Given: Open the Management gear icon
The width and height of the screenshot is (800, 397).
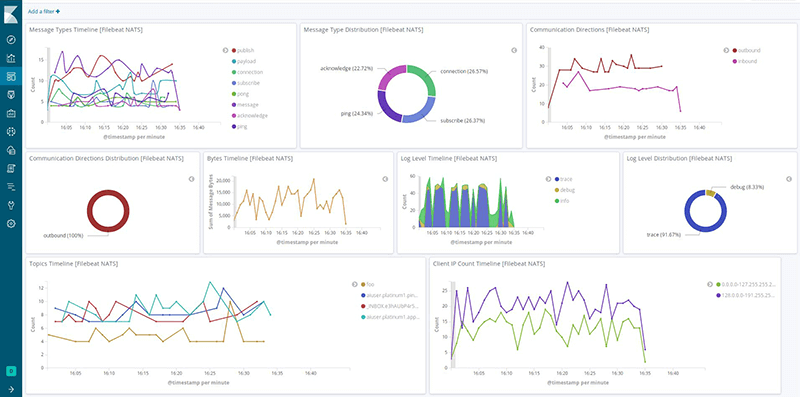Looking at the screenshot, I should (11, 224).
